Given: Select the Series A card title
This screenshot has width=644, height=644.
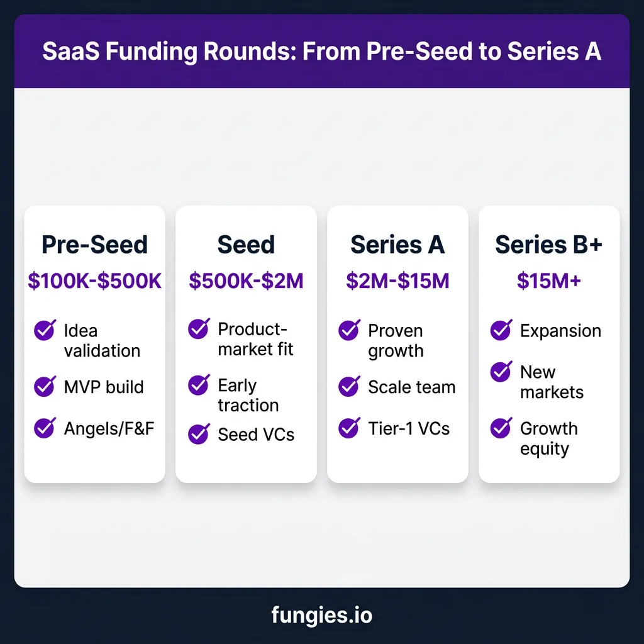Looking at the screenshot, I should tap(397, 245).
